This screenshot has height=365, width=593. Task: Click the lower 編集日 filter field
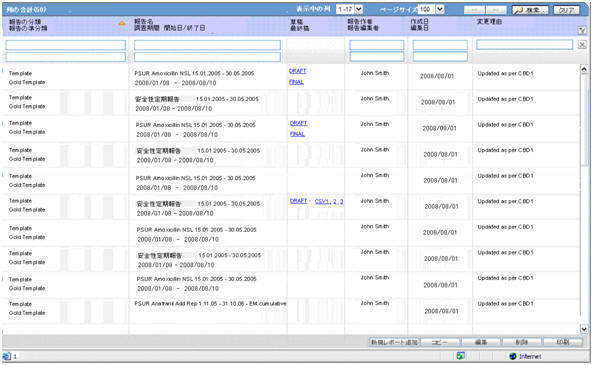tap(440, 57)
